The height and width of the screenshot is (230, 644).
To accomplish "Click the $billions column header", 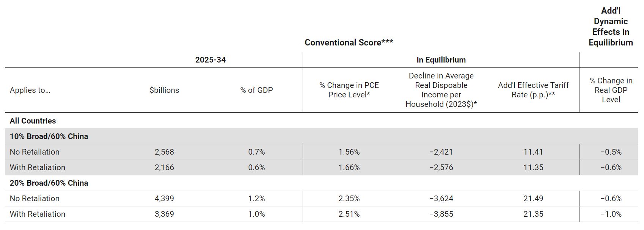I will pos(164,90).
